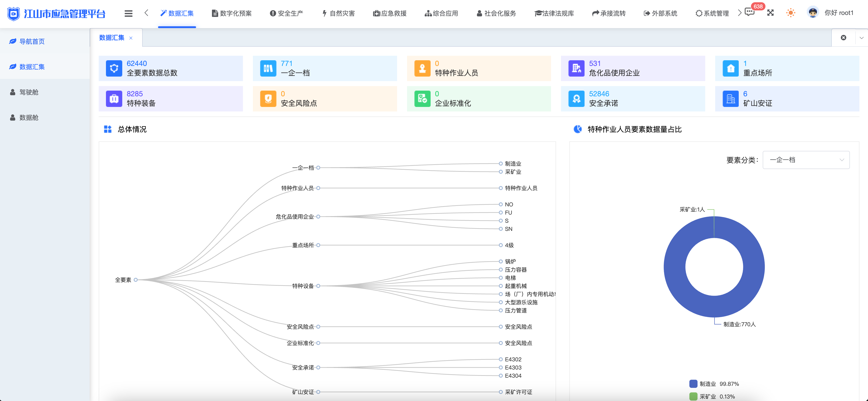Viewport: 868px width, 401px height.
Task: Click the 危化品使用企业 card icon
Action: [577, 68]
